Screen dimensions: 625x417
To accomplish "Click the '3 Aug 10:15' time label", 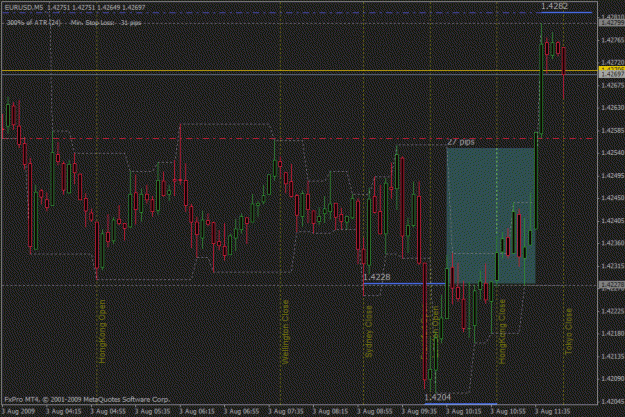I will pos(464,411).
